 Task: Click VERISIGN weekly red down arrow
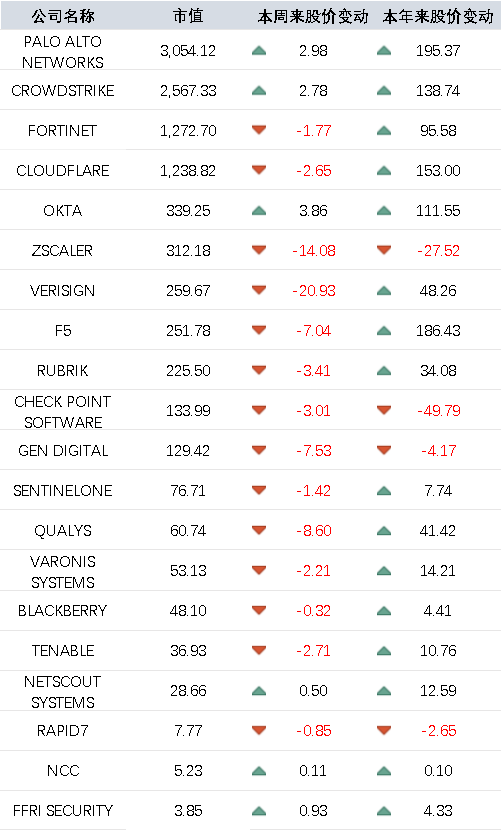coord(259,290)
